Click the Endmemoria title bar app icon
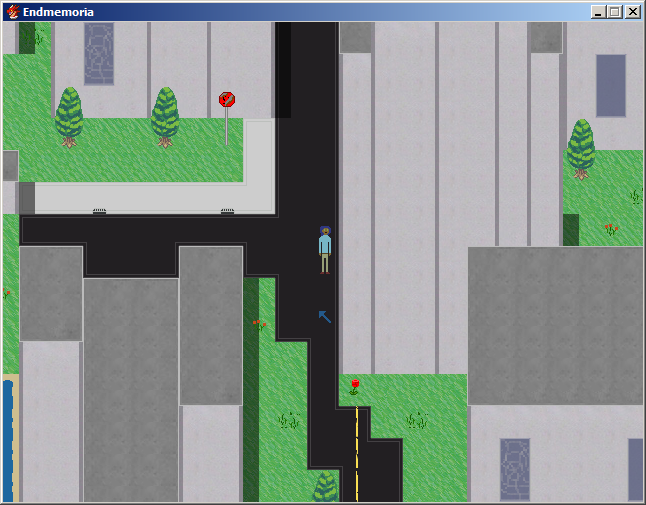Viewport: 646px width, 505px height. tap(12, 12)
